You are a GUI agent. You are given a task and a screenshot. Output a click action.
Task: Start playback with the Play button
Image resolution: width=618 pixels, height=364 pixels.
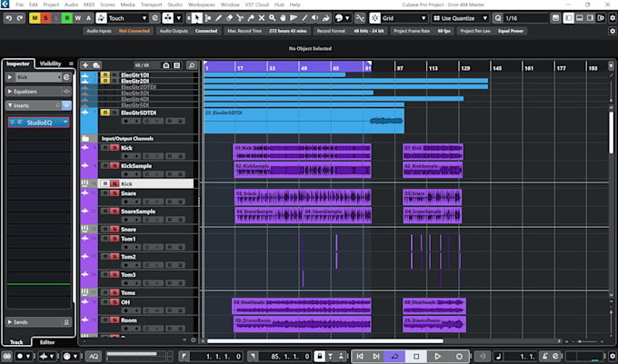pos(437,357)
